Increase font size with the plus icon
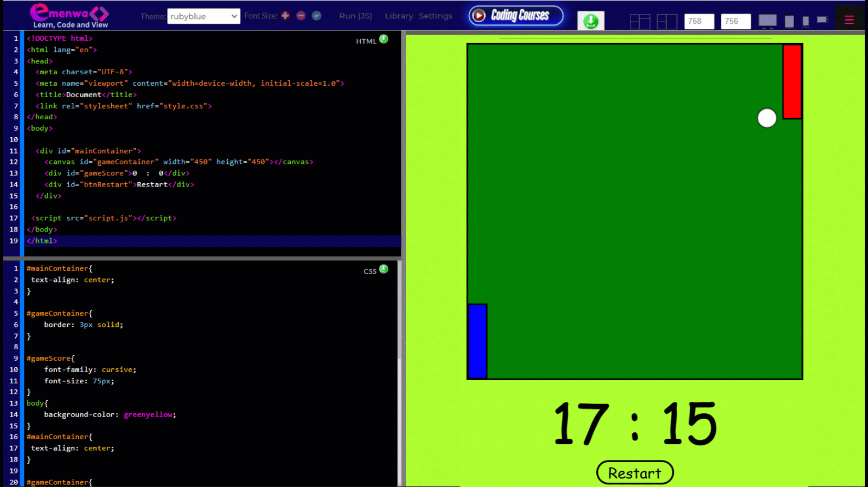Viewport: 868px width, 487px height. (285, 16)
